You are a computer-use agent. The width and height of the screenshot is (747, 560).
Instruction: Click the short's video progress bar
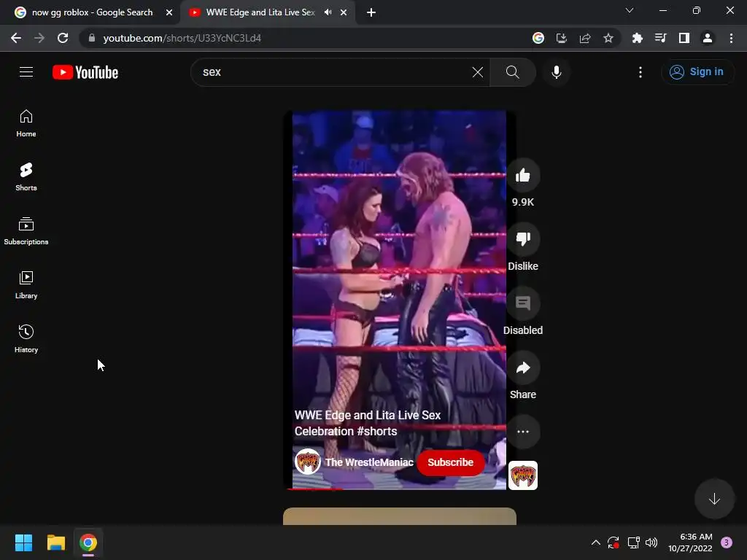[399, 489]
